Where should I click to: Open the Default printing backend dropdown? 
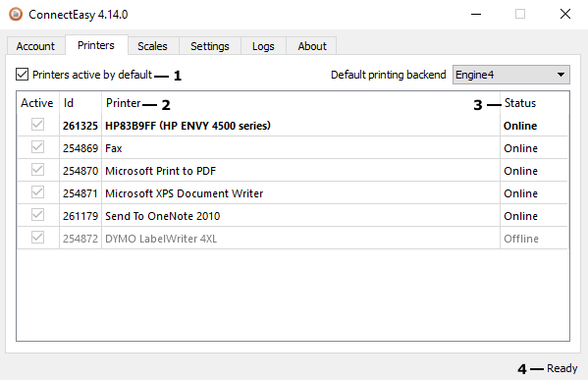point(511,75)
